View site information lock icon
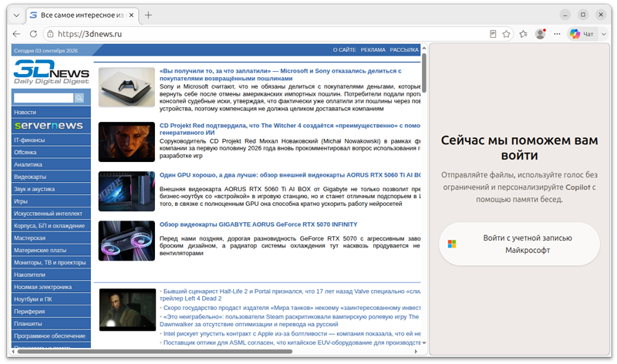Viewport: 617px width, 364px height. [50, 34]
